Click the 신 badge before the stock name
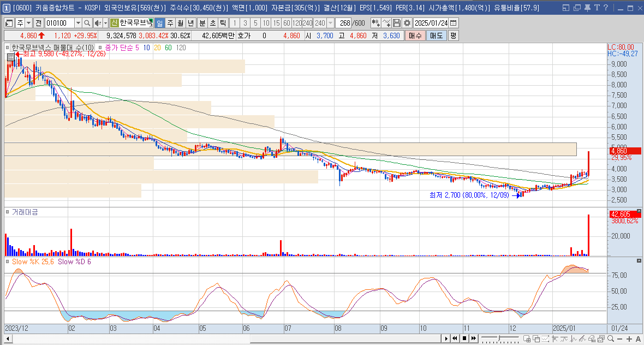The width and height of the screenshot is (644, 345). [x=114, y=23]
